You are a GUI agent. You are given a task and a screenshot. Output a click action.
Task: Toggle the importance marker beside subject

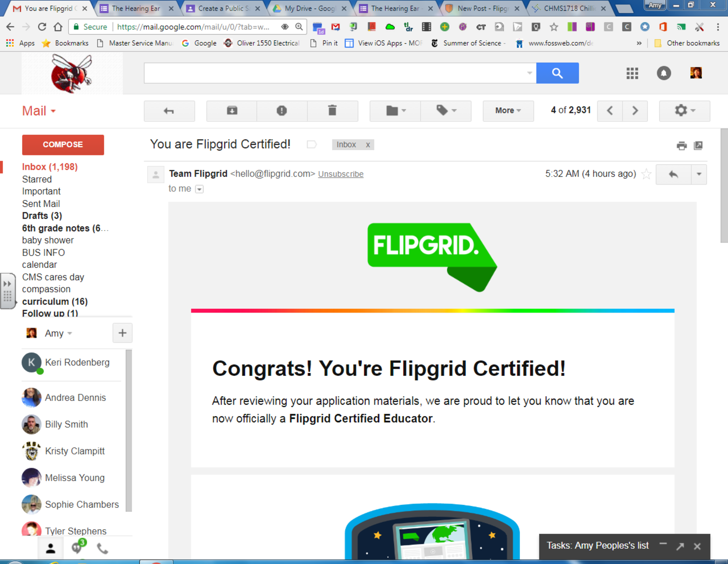(311, 145)
